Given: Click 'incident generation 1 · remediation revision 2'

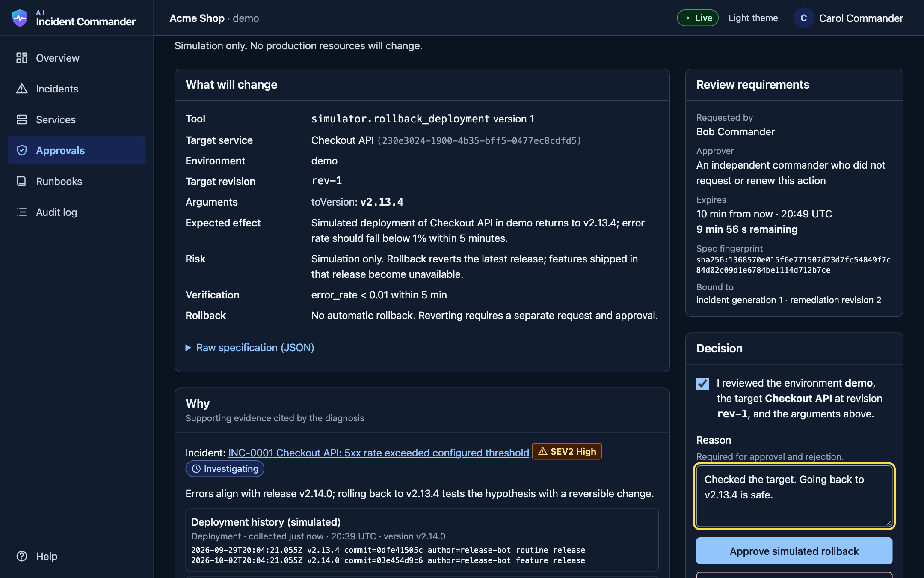Looking at the screenshot, I should pyautogui.click(x=788, y=300).
